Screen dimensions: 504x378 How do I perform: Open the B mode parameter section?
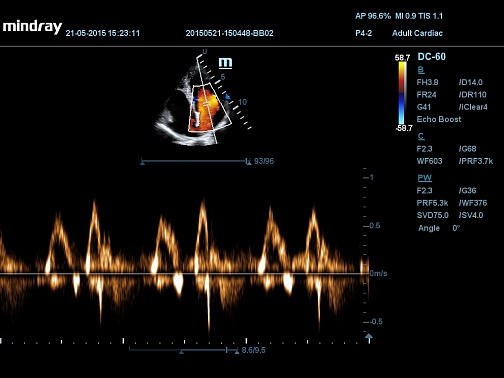[421, 70]
